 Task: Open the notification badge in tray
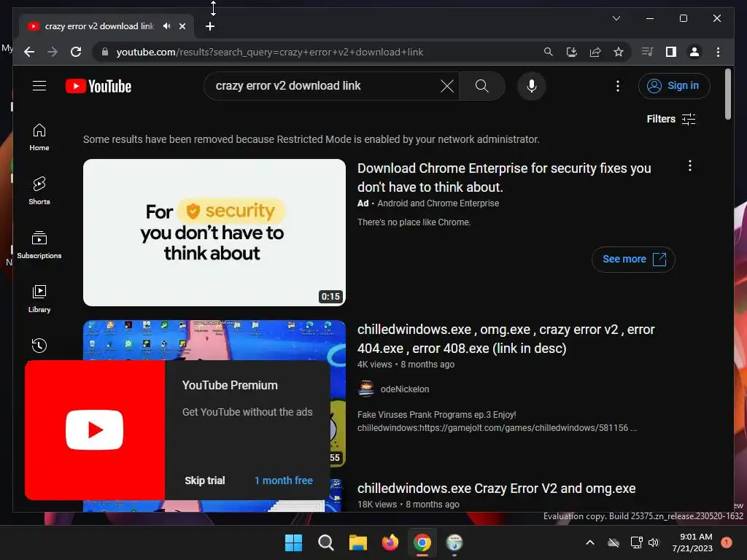pos(727,542)
